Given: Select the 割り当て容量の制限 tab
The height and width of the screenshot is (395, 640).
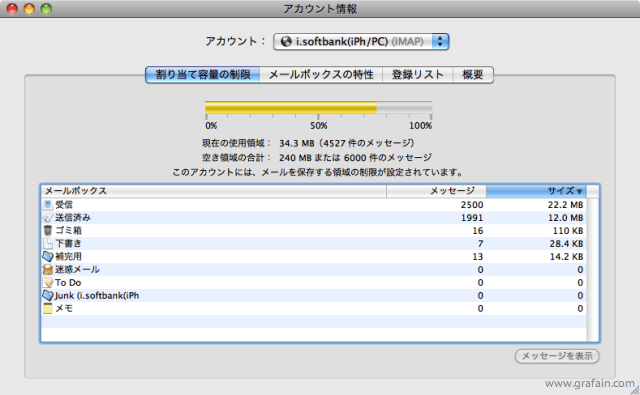Looking at the screenshot, I should [x=203, y=75].
